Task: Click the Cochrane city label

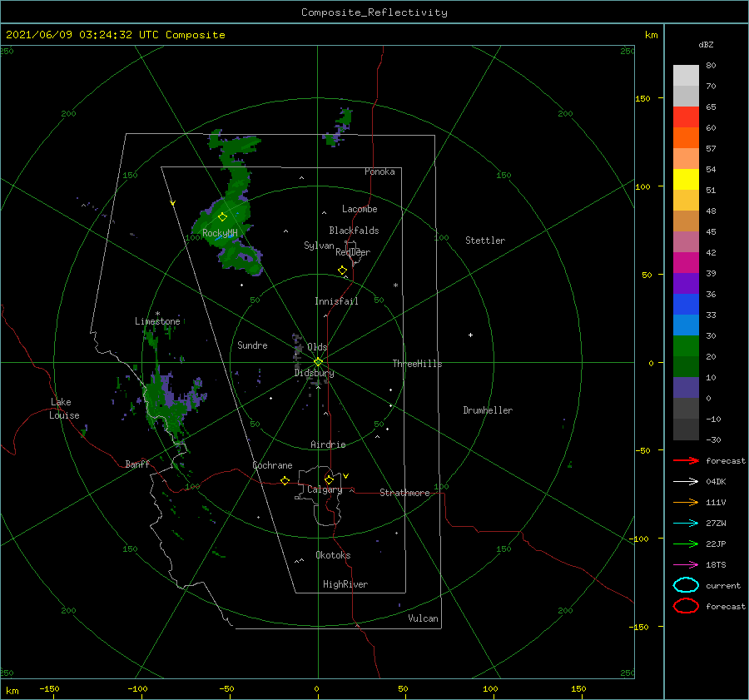Action: 272,465
